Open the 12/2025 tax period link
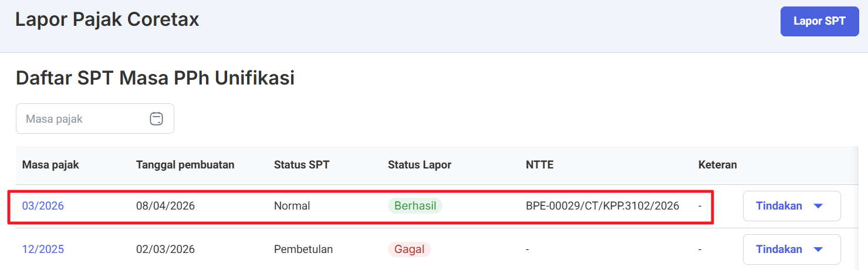This screenshot has height=270, width=868. 43,249
